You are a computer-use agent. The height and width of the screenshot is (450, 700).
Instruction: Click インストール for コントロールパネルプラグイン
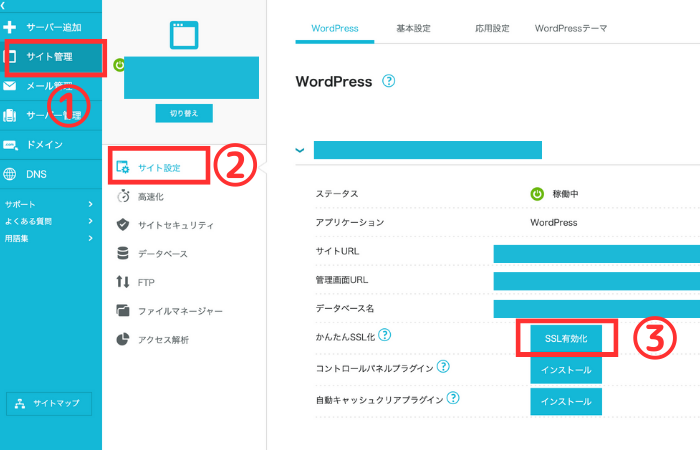point(566,370)
